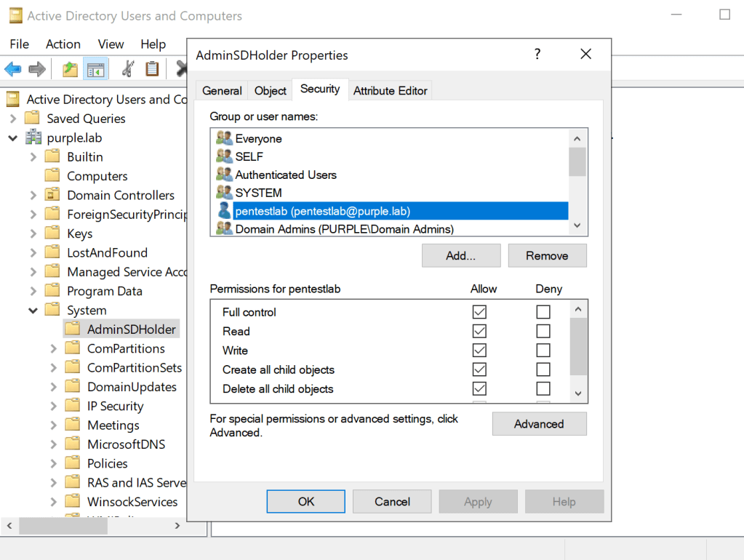Open the Action menu
Screen dimensions: 744x560
pos(63,44)
